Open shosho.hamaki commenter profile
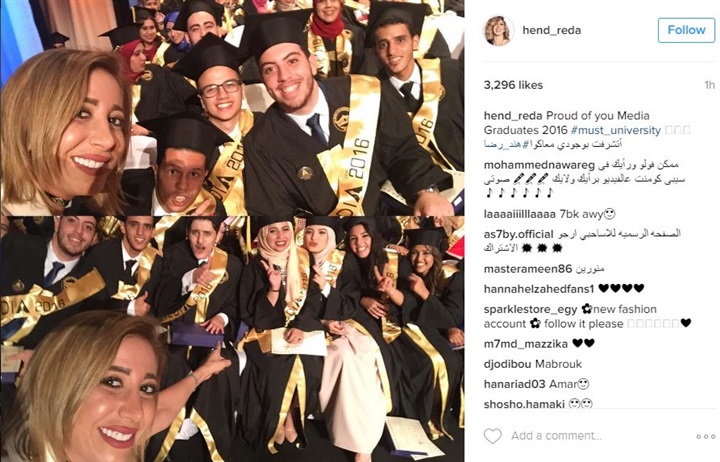Screen dimensions: 720x462 coord(524,404)
